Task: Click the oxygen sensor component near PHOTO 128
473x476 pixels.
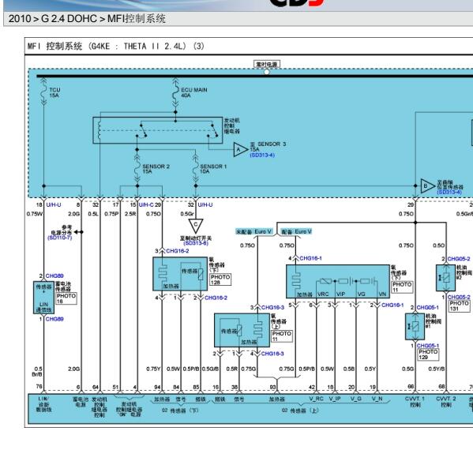Action: coord(180,274)
